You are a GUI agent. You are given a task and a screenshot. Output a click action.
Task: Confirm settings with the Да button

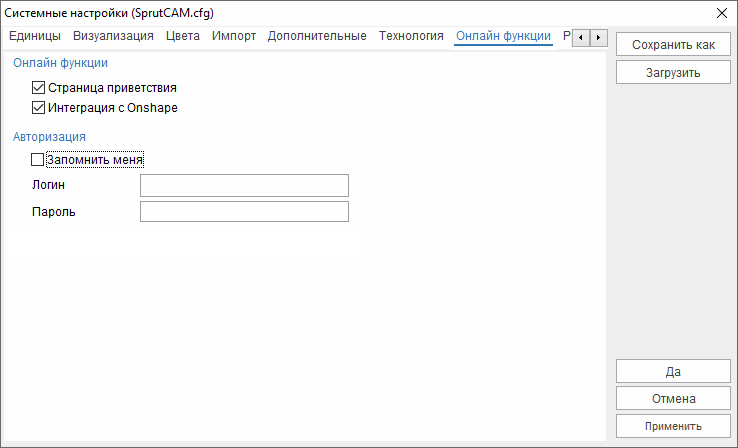point(673,372)
